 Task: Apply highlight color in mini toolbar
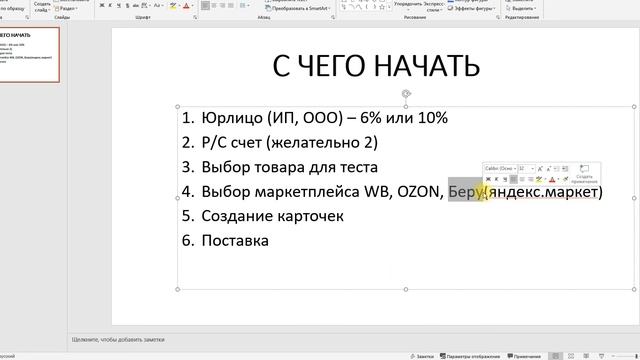[539, 179]
